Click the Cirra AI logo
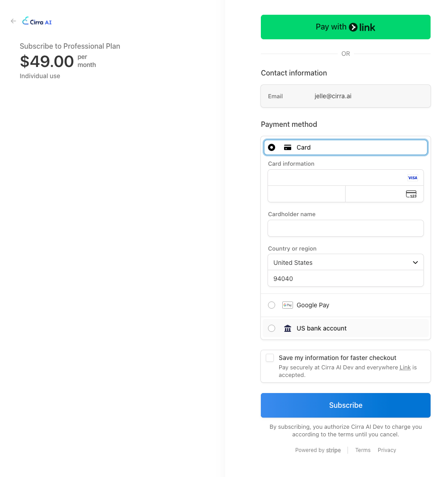The width and height of the screenshot is (448, 477). [38, 21]
